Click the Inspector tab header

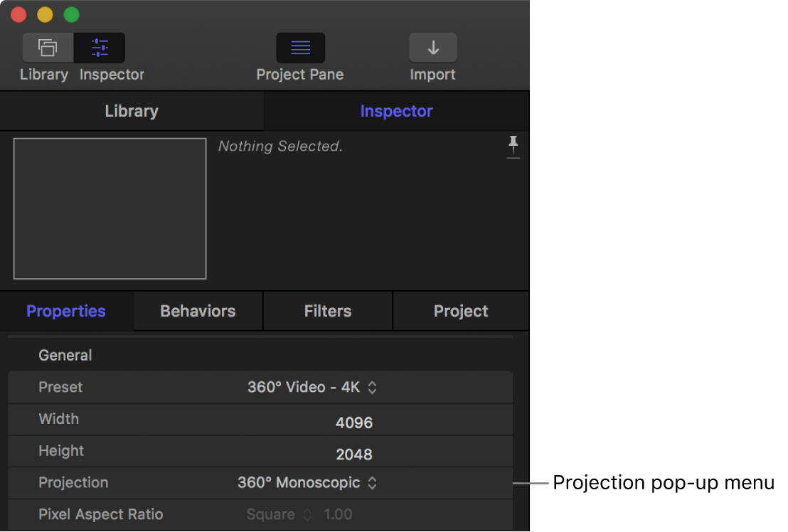coord(396,111)
